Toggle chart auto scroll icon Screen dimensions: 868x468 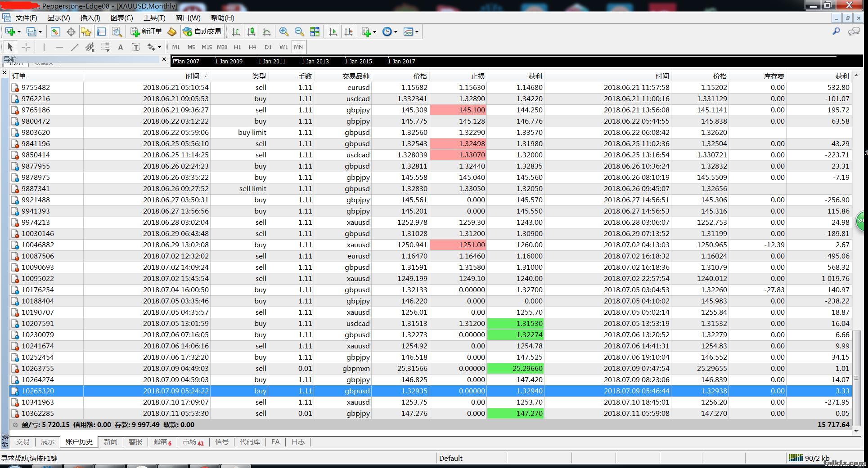333,31
